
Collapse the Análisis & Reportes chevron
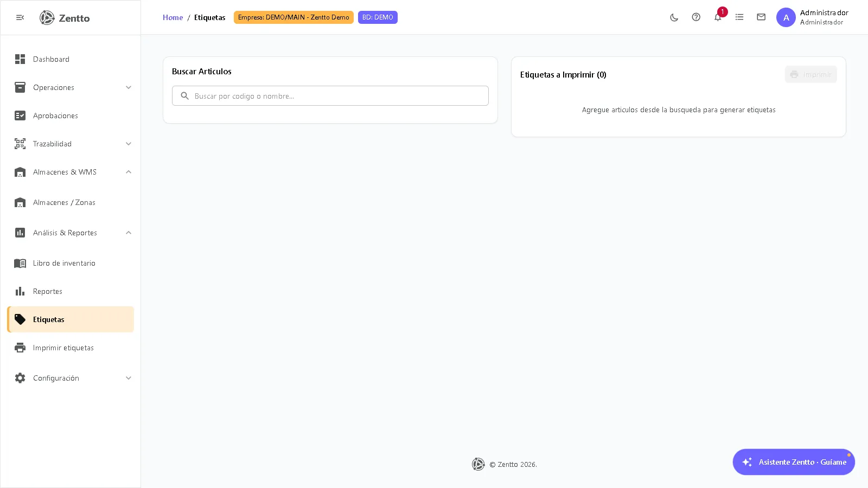coord(129,233)
